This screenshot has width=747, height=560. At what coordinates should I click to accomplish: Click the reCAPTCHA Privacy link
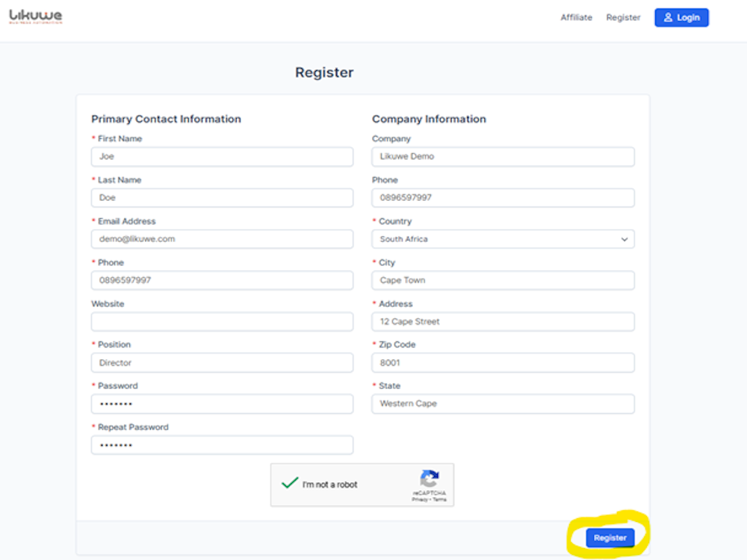[419, 500]
